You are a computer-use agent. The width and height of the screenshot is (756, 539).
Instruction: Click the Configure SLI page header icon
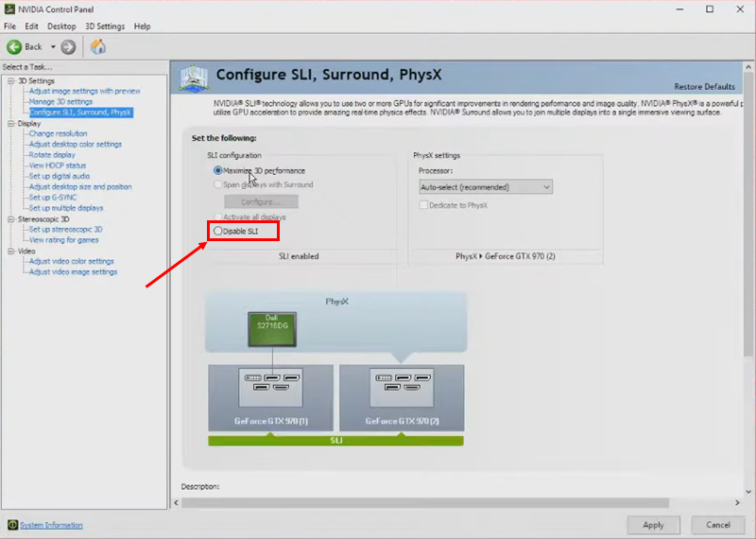[194, 78]
